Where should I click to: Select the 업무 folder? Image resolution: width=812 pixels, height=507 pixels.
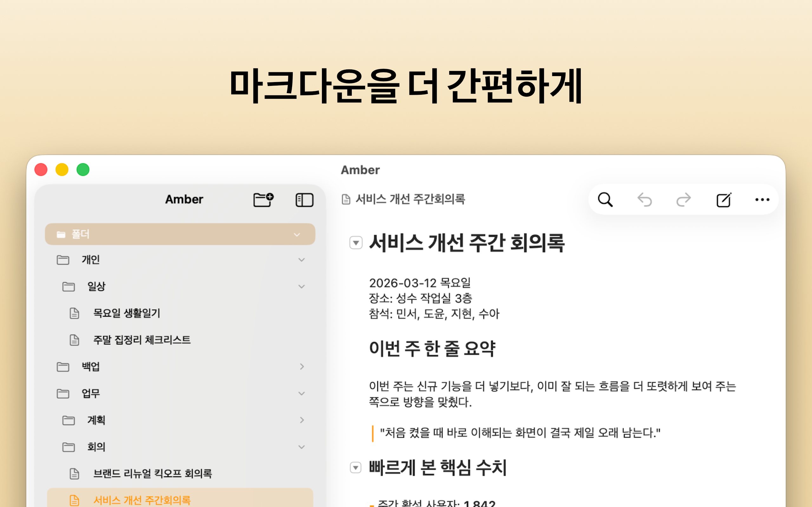pyautogui.click(x=91, y=393)
